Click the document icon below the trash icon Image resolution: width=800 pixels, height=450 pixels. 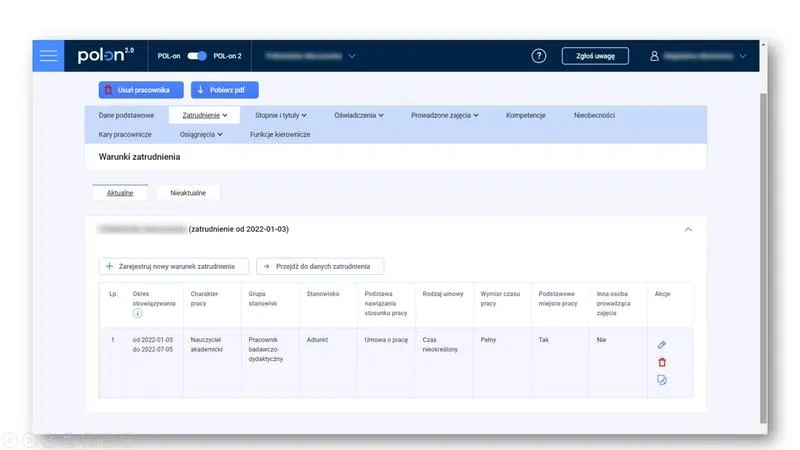pos(662,380)
